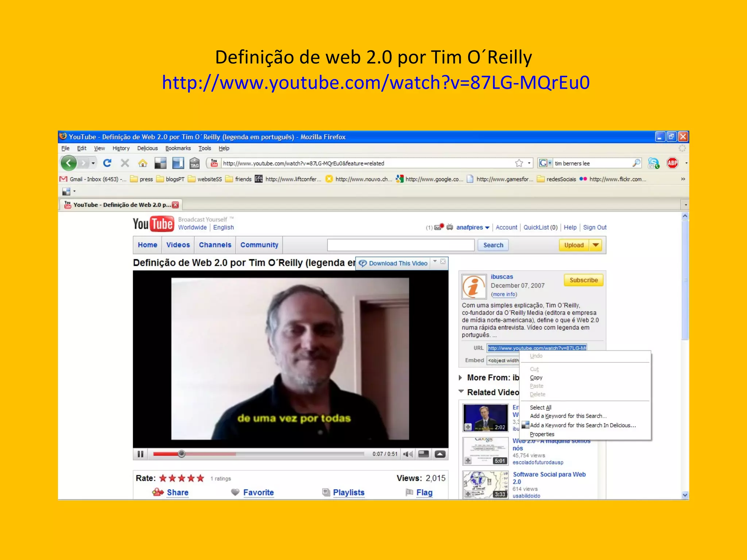Click the search magnifier in search box

pos(636,163)
